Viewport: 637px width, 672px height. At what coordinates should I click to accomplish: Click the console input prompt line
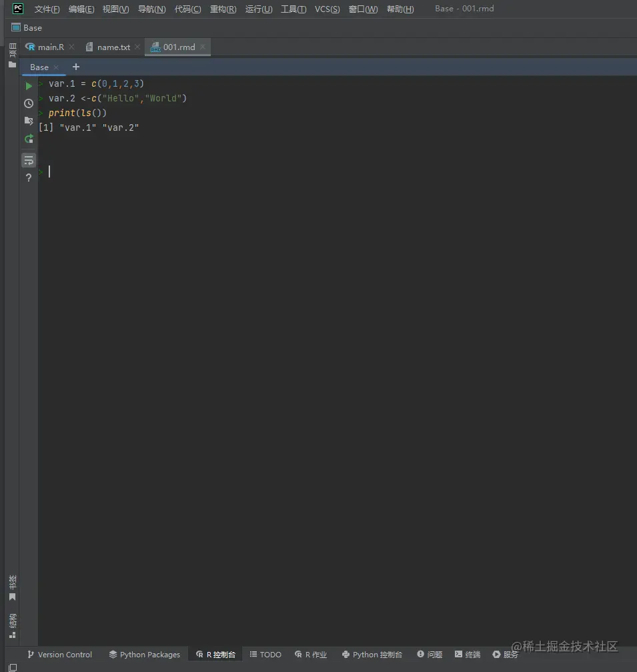[337, 172]
